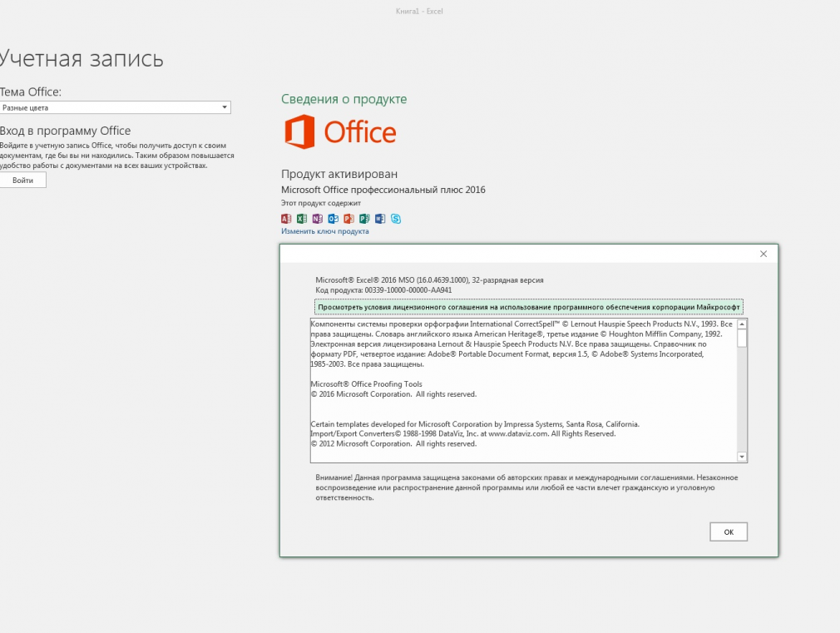Click the Продукт активирован heading
Image resolution: width=840 pixels, height=633 pixels.
click(339, 174)
